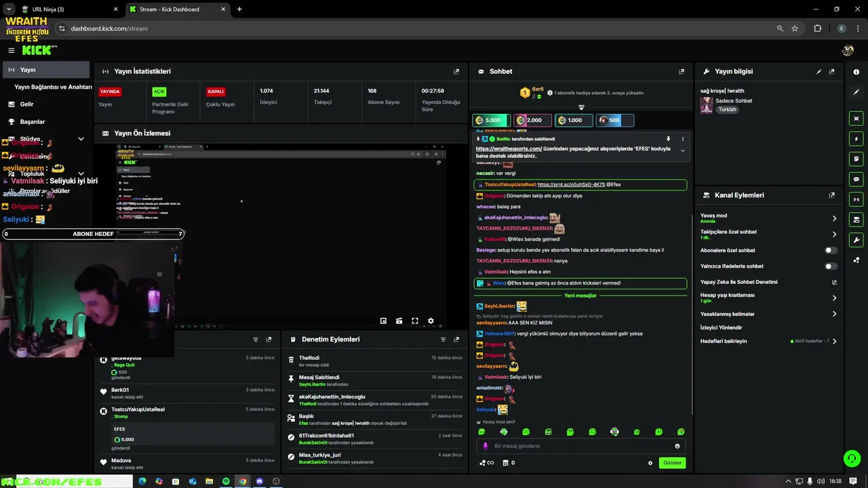
Task: Open a new browser tab
Action: tap(239, 9)
